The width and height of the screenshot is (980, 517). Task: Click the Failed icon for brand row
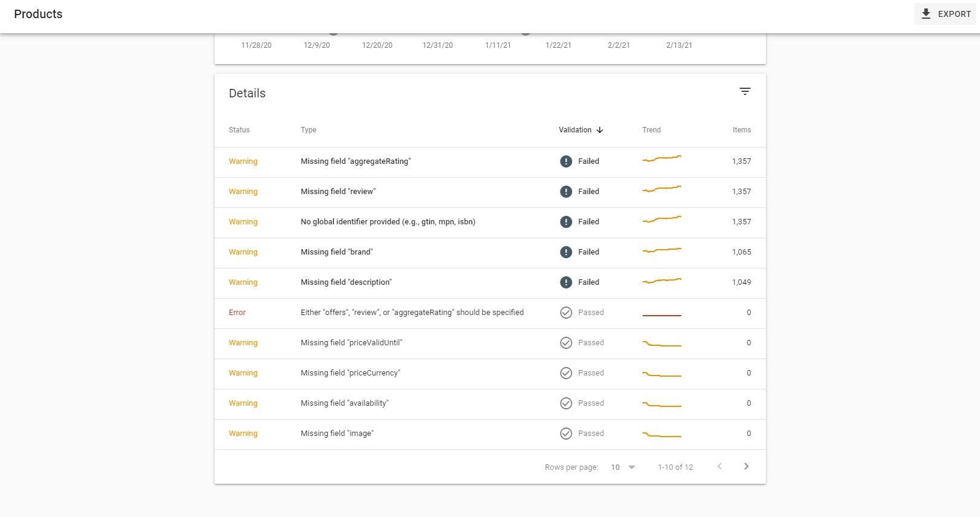tap(566, 252)
